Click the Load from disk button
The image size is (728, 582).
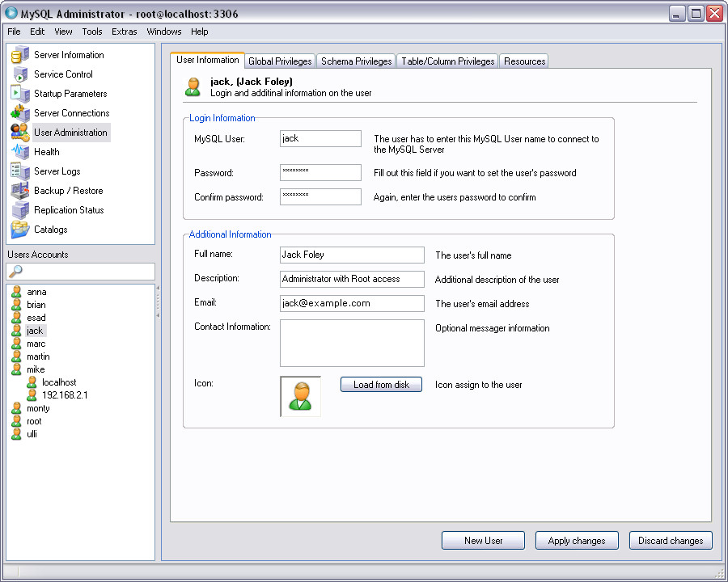click(381, 384)
